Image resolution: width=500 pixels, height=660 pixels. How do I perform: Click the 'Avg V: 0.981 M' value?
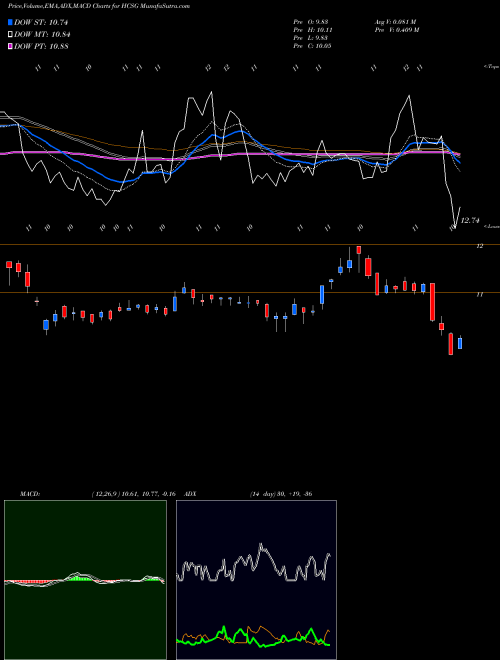click(396, 22)
